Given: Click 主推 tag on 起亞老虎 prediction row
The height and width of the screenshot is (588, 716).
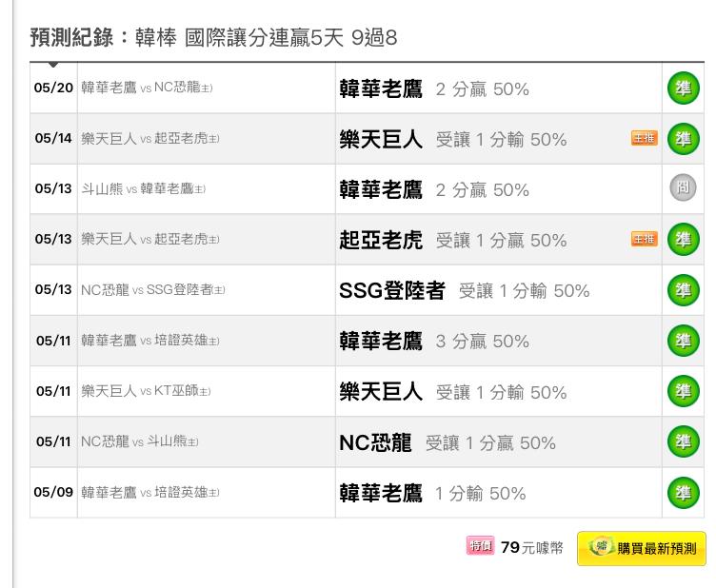Looking at the screenshot, I should pyautogui.click(x=645, y=239).
